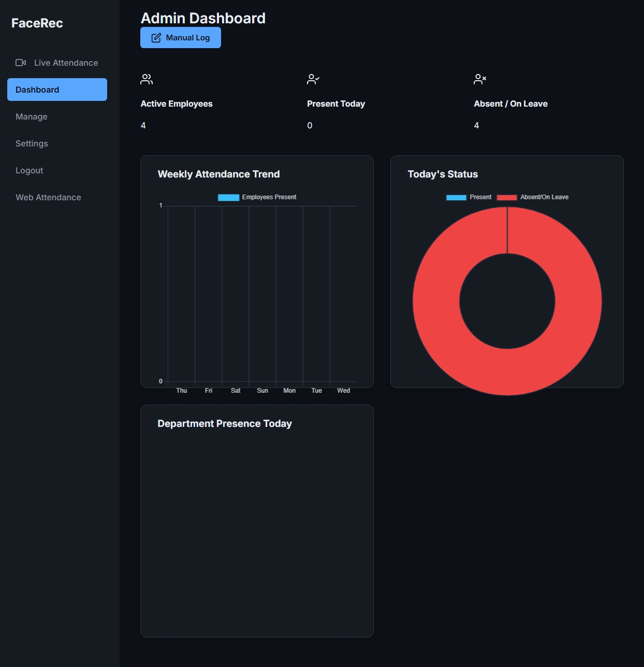Click the pencil icon on Manual Log
Screen dimensions: 644x667
coord(156,38)
